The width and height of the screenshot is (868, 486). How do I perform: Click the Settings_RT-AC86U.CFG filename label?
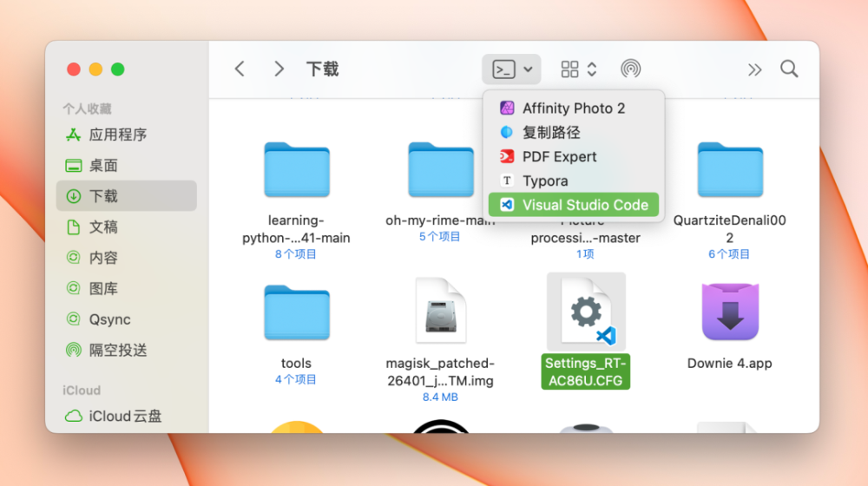[586, 372]
